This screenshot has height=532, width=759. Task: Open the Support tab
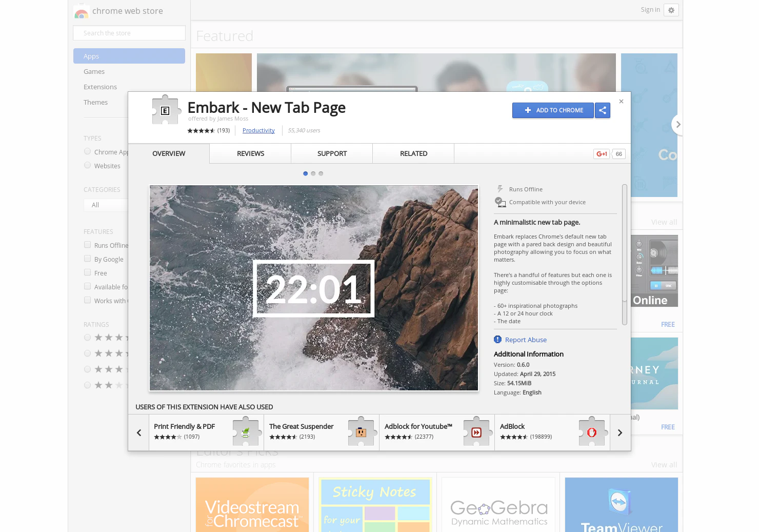[332, 153]
